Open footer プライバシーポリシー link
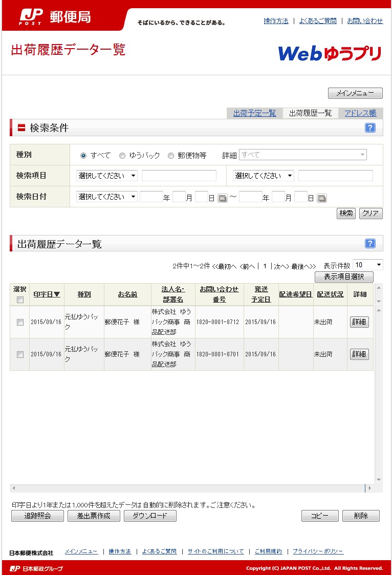Screen dimensions: 392x575 click(x=318, y=551)
